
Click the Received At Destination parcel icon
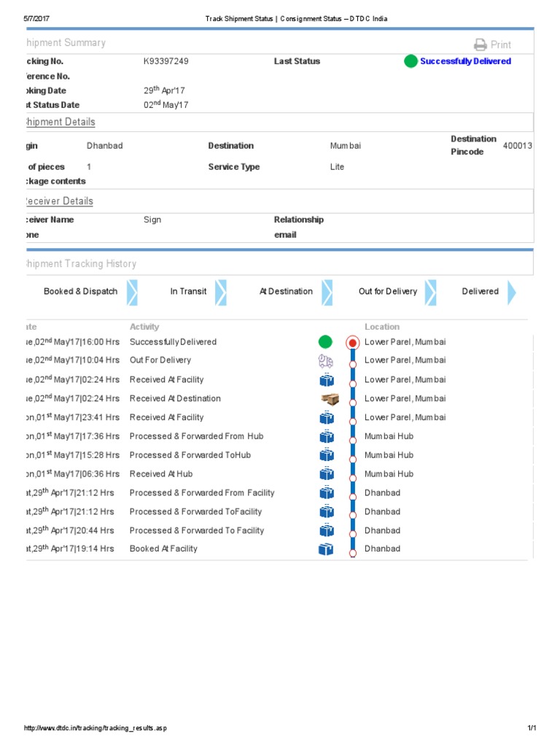(x=330, y=398)
